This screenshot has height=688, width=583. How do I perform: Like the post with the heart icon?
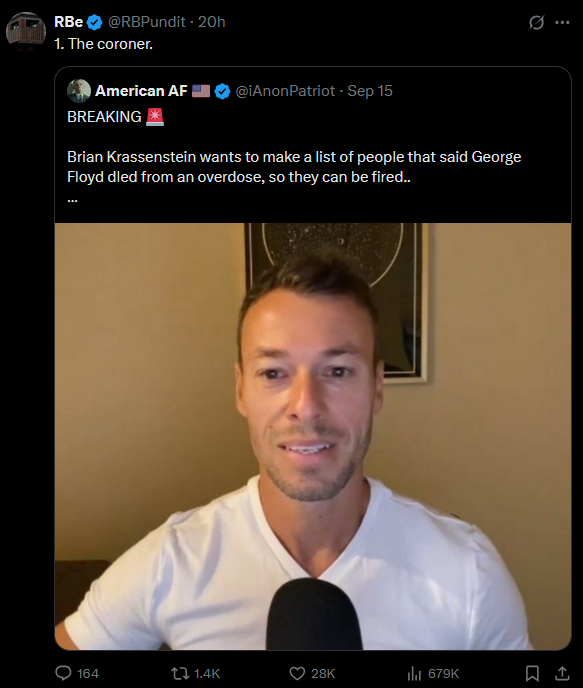click(297, 673)
